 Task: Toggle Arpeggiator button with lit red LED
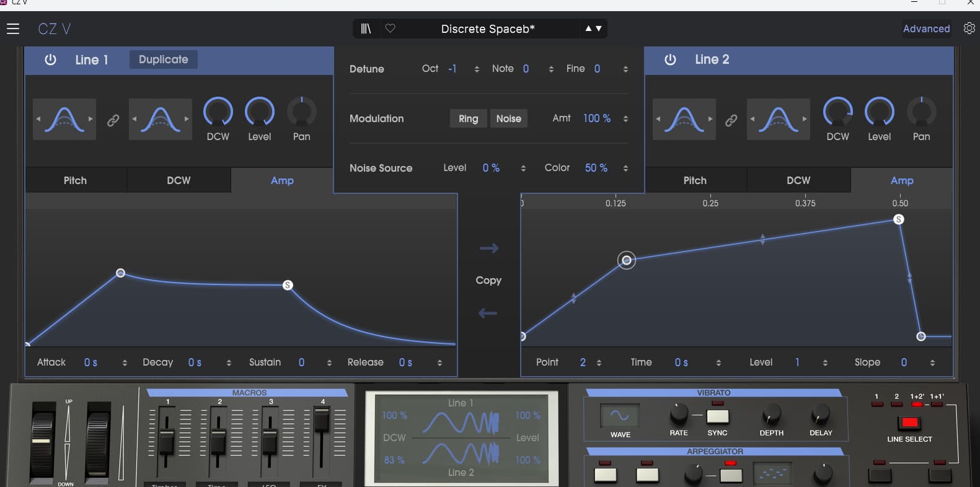(731, 475)
